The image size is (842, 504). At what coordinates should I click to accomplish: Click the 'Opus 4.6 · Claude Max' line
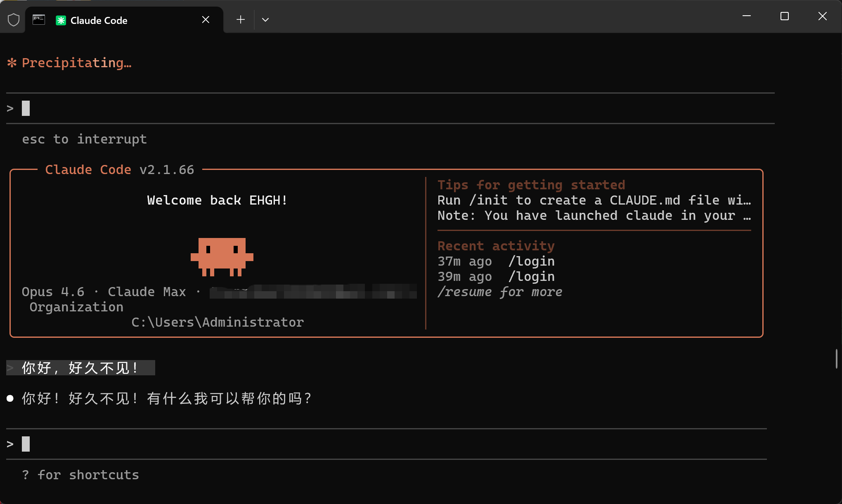[104, 292]
